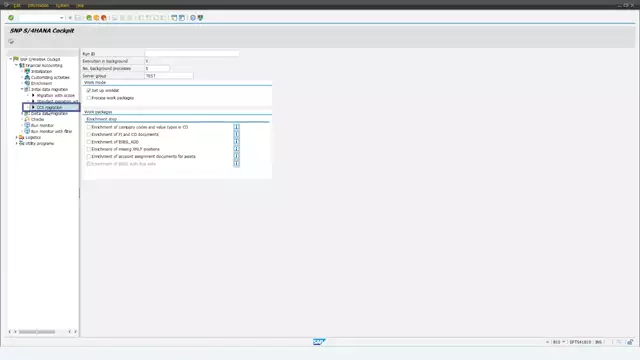Check Enrichment of BSEG_ADD option
This screenshot has width=640, height=360.
89,142
